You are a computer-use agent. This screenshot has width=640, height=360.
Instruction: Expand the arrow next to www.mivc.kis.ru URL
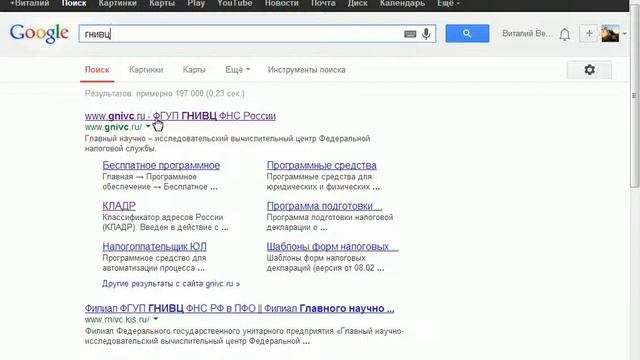(x=156, y=319)
